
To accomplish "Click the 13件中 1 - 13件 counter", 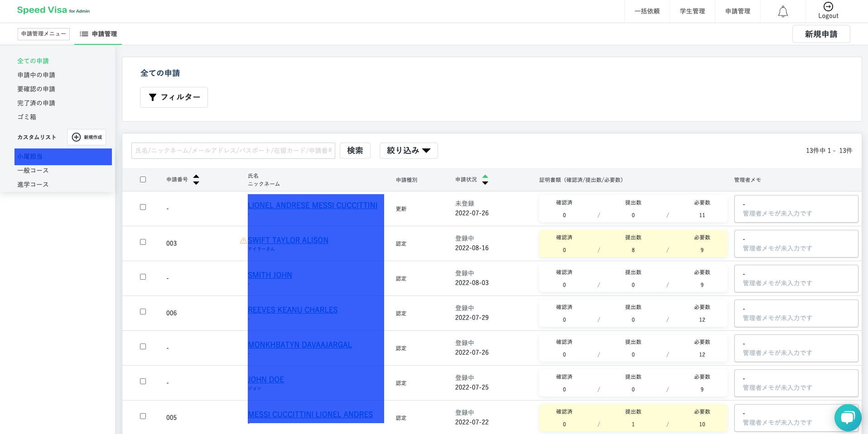I will [829, 151].
